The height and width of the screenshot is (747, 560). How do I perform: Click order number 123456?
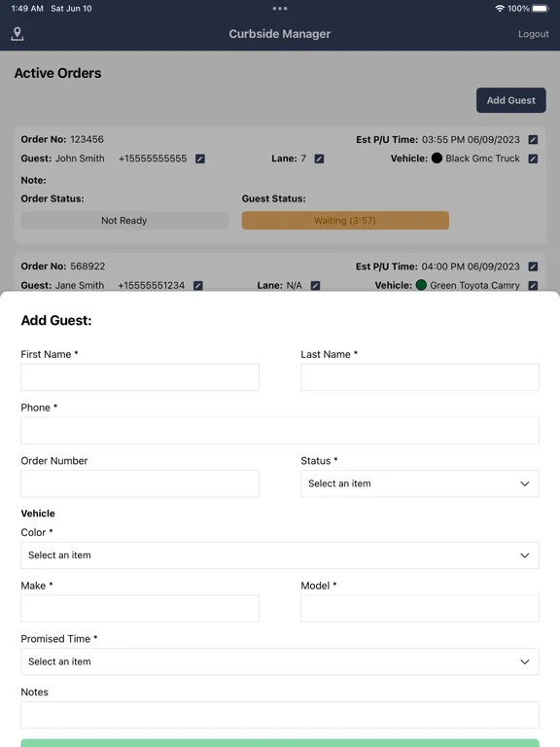tap(87, 140)
